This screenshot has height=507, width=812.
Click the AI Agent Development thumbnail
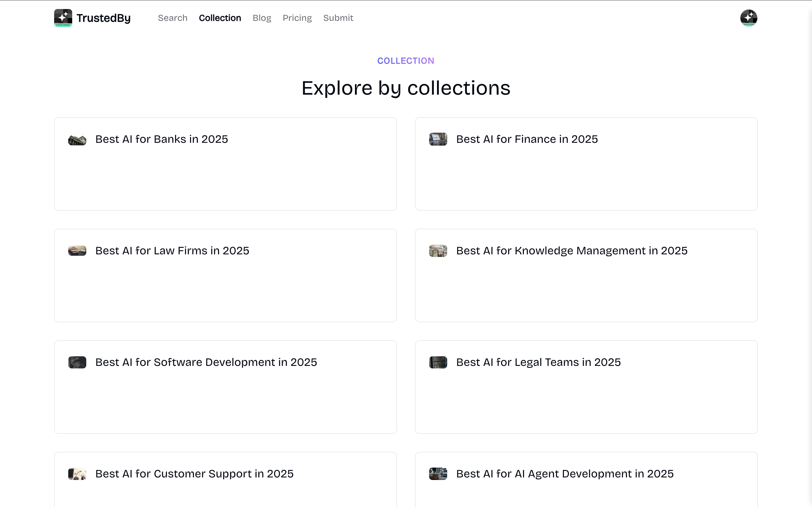point(438,474)
